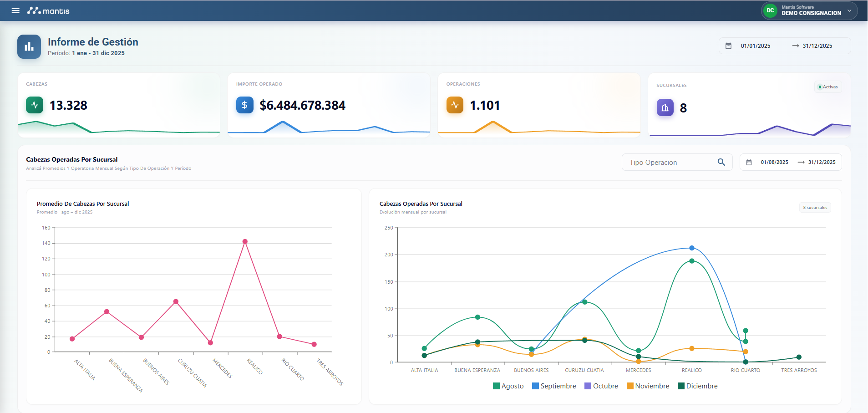Edit the 01/08/2025 chart start date

coord(774,163)
